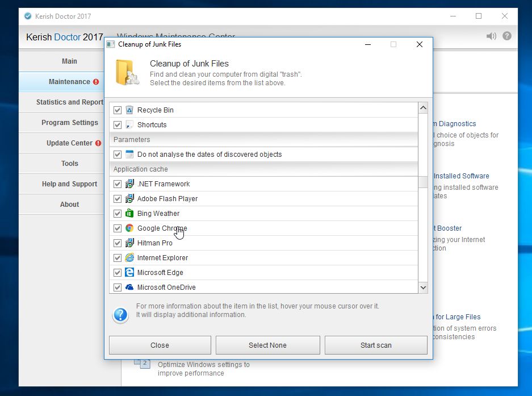Click the Update Center red alert icon

click(98, 143)
